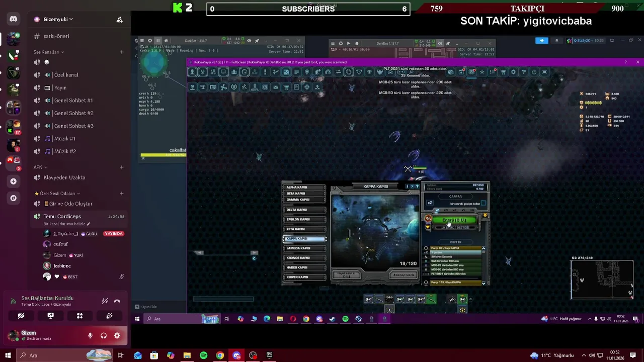Select ZETA KAPISI gate tab
The height and width of the screenshot is (362, 644).
(304, 229)
